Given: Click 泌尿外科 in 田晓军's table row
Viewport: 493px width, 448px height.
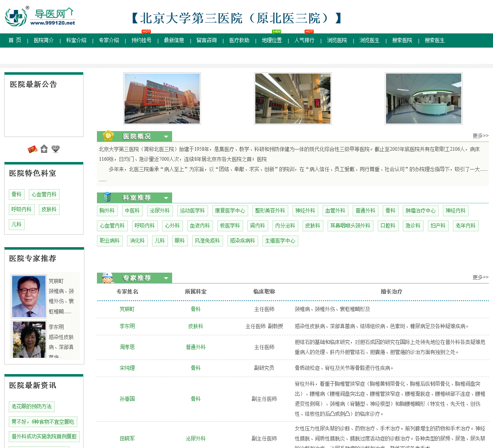Looking at the screenshot, I should point(196,438).
